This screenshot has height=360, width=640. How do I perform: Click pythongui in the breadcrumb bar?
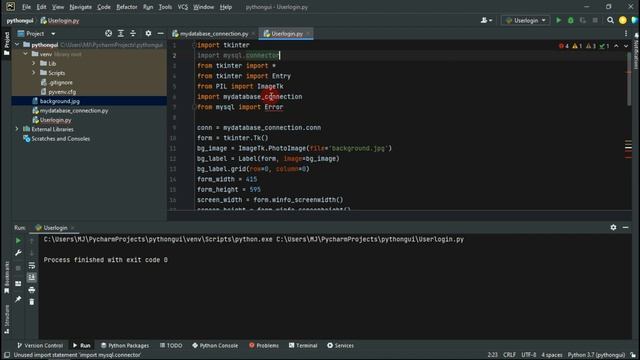(x=20, y=20)
